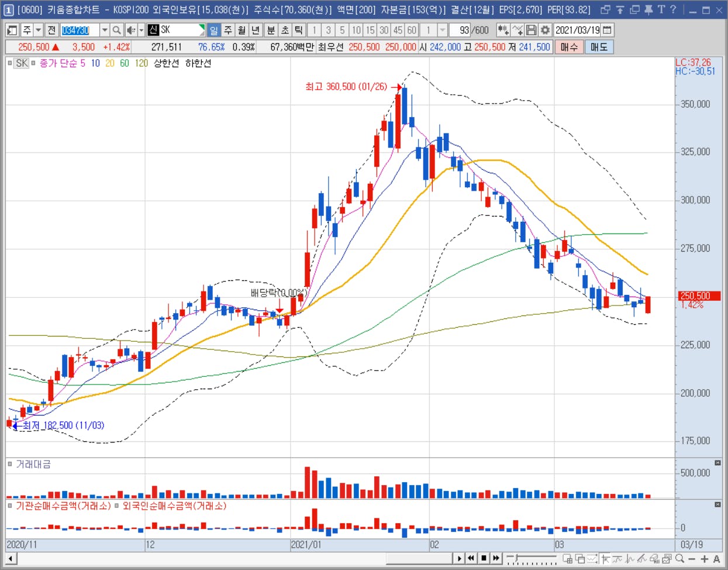Click the 종가 단순 5 moving average legend
The height and width of the screenshot is (570, 728).
(x=62, y=63)
